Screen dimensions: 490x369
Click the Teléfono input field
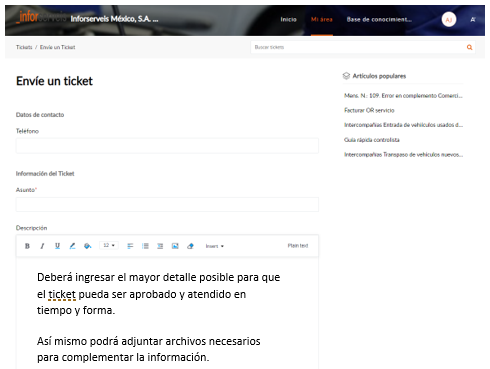(167, 146)
